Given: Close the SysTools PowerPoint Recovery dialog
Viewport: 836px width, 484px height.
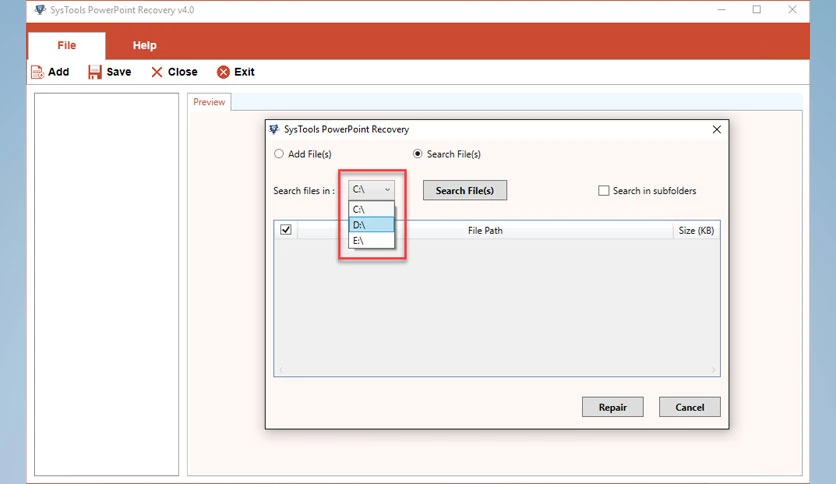Looking at the screenshot, I should pos(717,130).
